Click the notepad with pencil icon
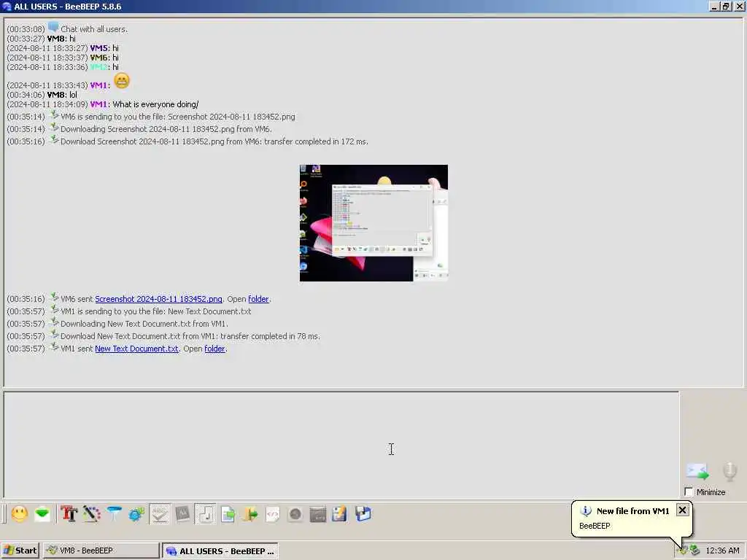747x560 pixels. point(340,514)
